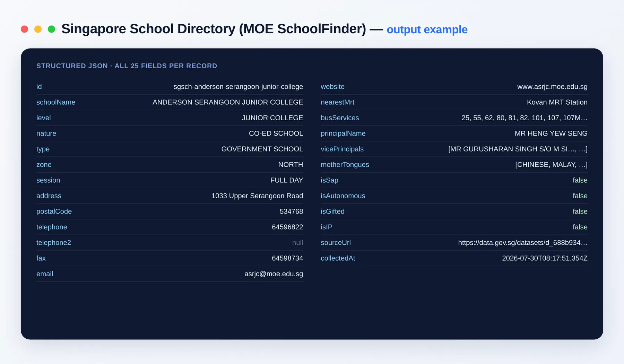This screenshot has height=364, width=624.
Task: Select the 'fax' field label
Action: tap(41, 258)
